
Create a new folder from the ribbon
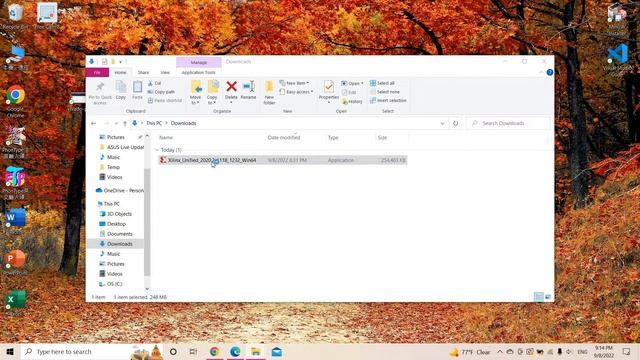[x=269, y=93]
